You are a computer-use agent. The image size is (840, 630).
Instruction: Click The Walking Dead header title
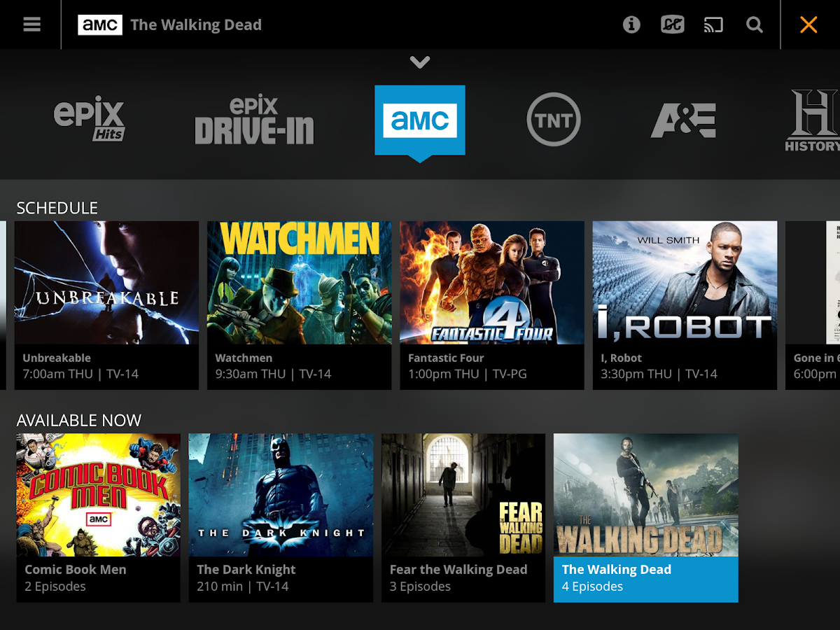196,25
